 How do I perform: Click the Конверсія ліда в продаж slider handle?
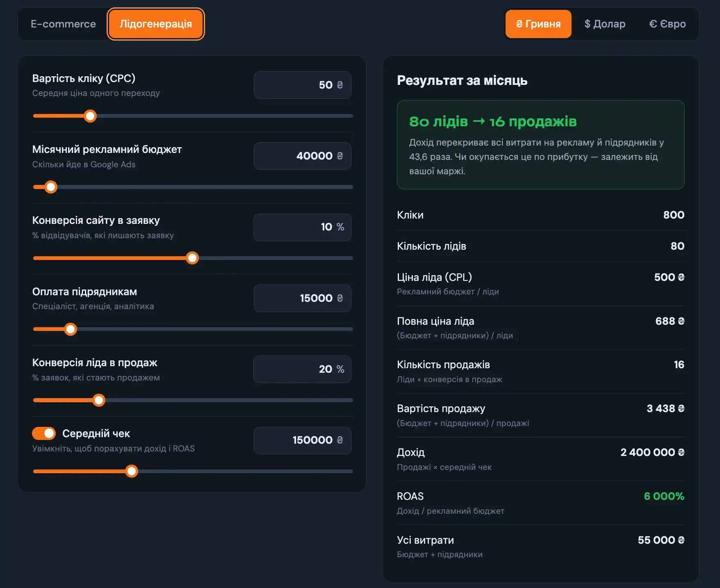pos(99,400)
